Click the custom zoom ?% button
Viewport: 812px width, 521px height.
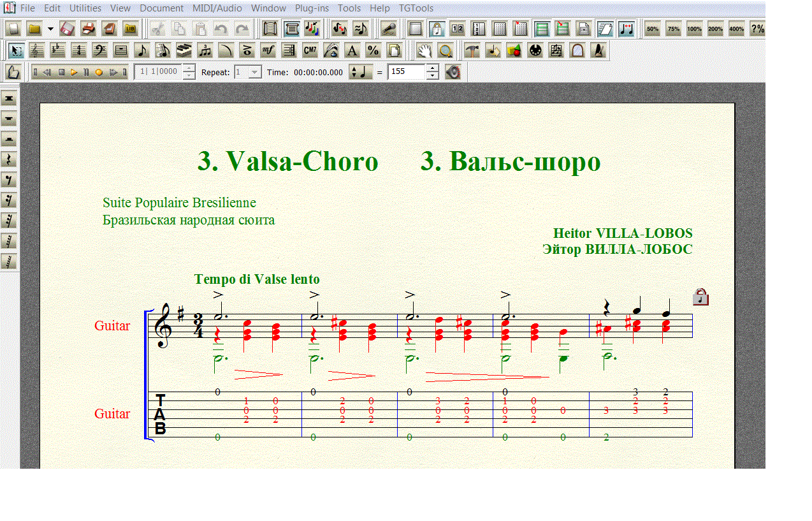click(757, 29)
